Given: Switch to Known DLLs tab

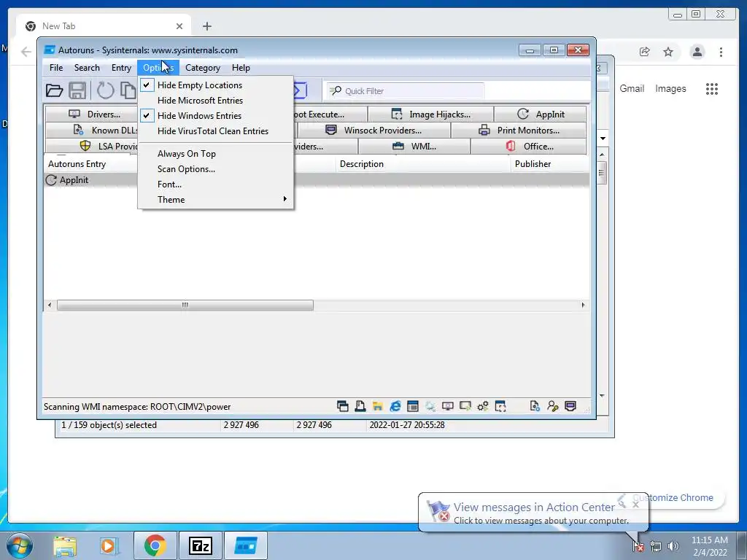Looking at the screenshot, I should pyautogui.click(x=93, y=131).
